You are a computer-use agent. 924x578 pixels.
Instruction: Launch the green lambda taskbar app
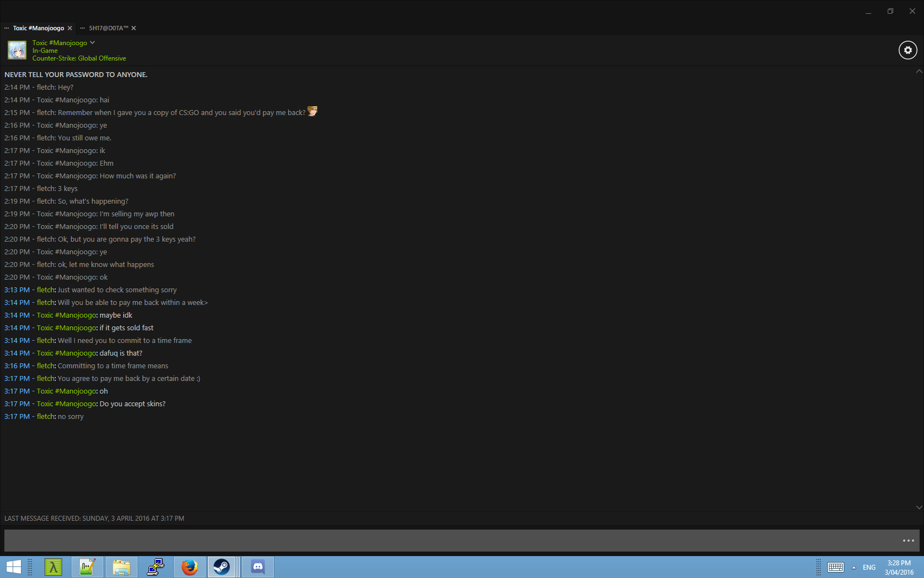(x=53, y=567)
